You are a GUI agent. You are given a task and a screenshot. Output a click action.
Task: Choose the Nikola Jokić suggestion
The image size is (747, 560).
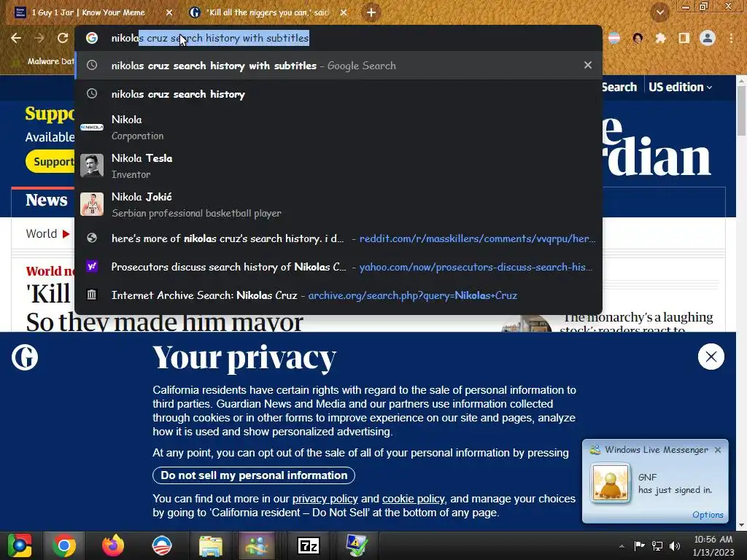coord(338,204)
